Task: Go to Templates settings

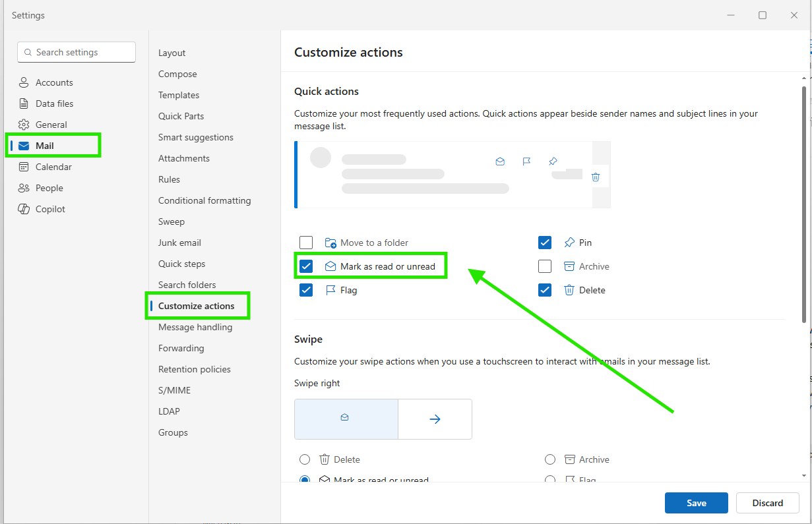Action: pos(179,95)
